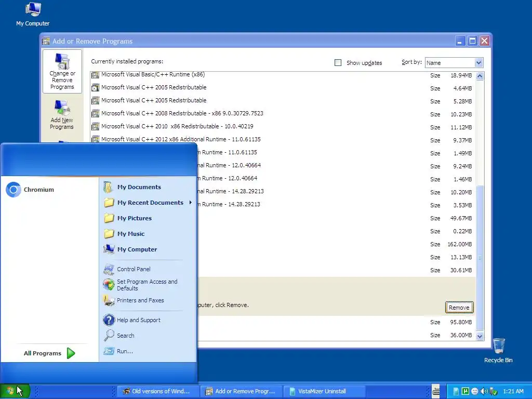Click the Safely Remove Hardware tray icon

pyautogui.click(x=494, y=391)
